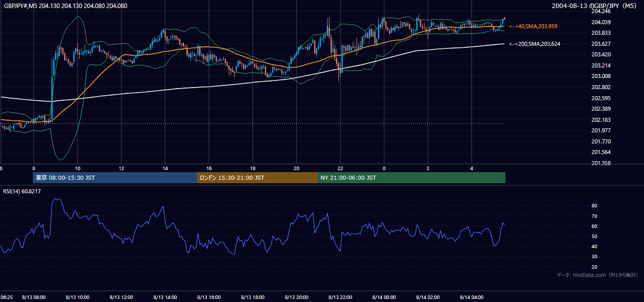This screenshot has height=302, width=644.
Task: Click price axis value 202.802
Action: 601,87
